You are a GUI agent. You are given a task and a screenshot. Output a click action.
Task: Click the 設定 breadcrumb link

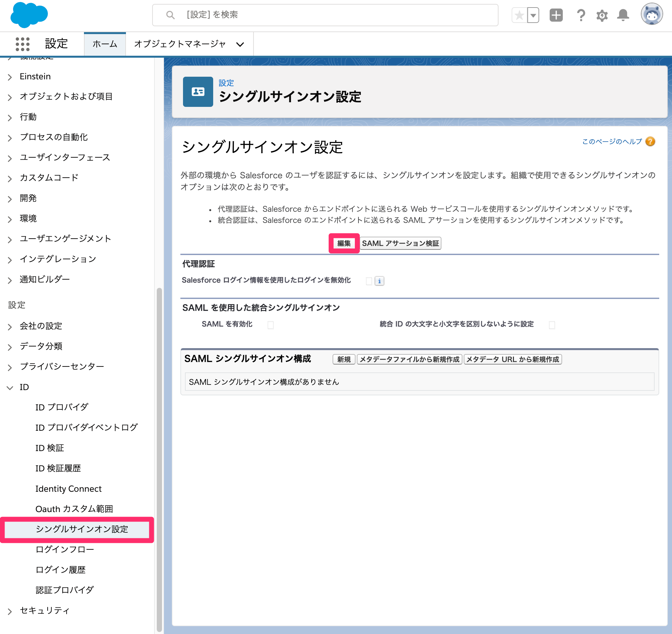click(x=226, y=83)
